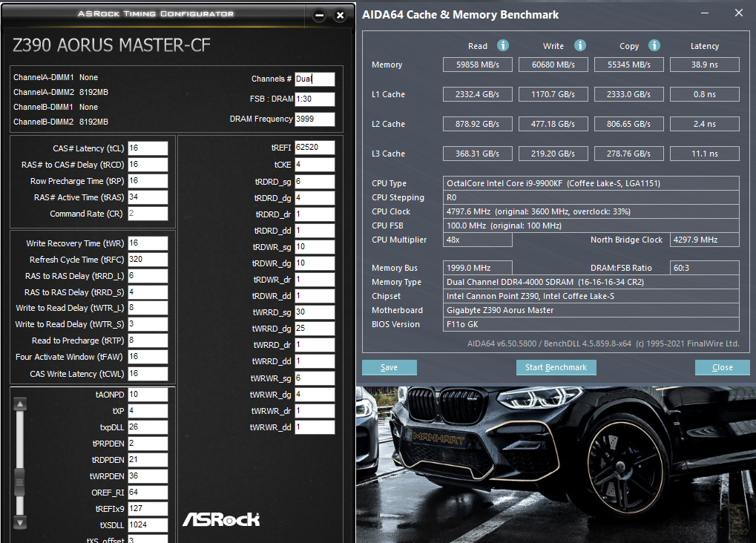Click the tWRWR_dd field

(x=315, y=427)
